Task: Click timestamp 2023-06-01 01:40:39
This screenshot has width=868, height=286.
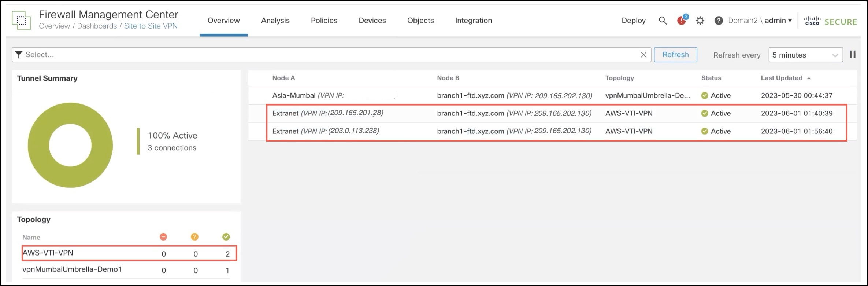Action: tap(797, 114)
